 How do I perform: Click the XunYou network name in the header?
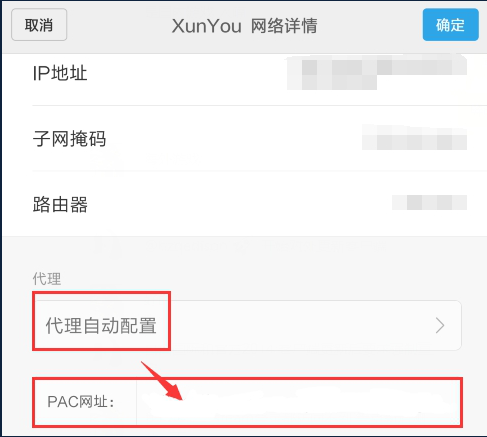click(207, 26)
